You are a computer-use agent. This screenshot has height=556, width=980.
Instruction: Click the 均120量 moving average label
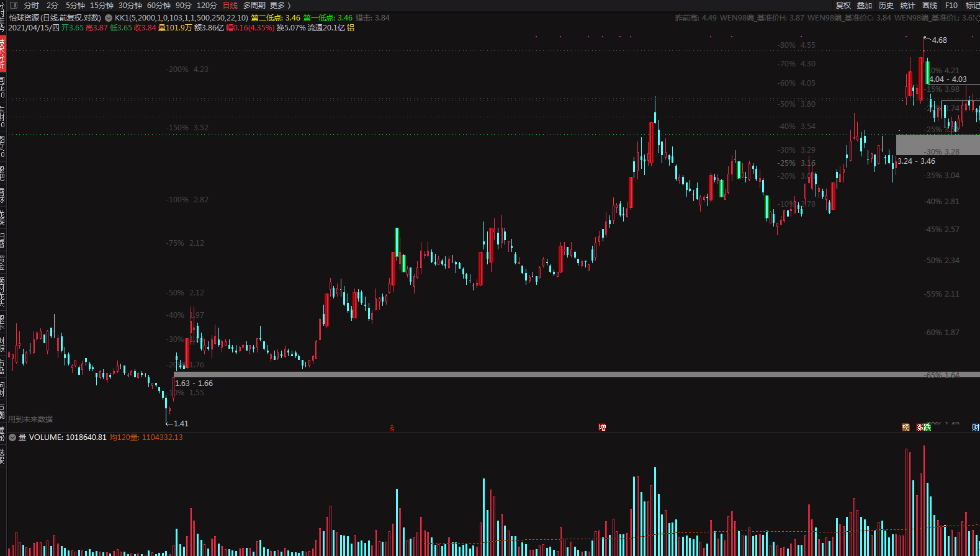(x=146, y=437)
